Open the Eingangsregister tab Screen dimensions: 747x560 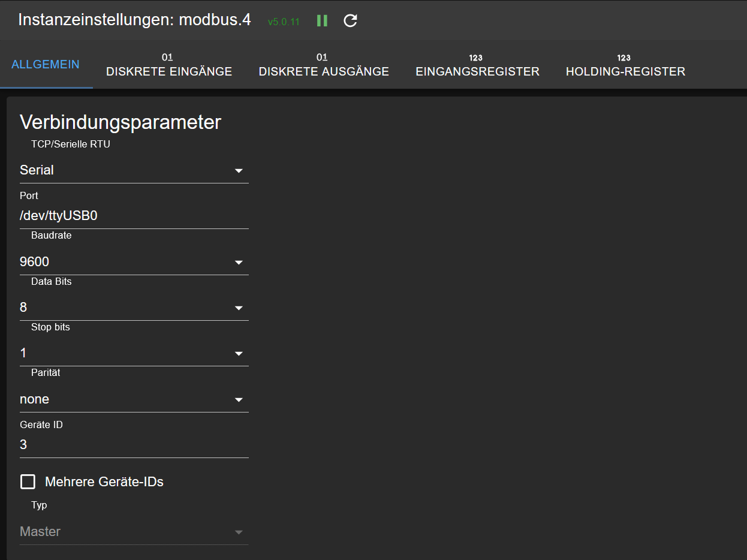point(477,71)
